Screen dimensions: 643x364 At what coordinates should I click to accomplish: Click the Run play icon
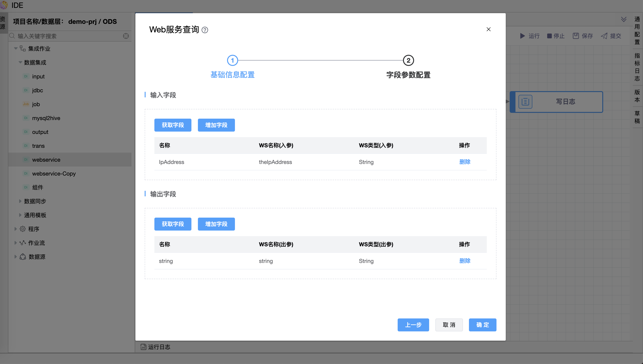click(522, 36)
